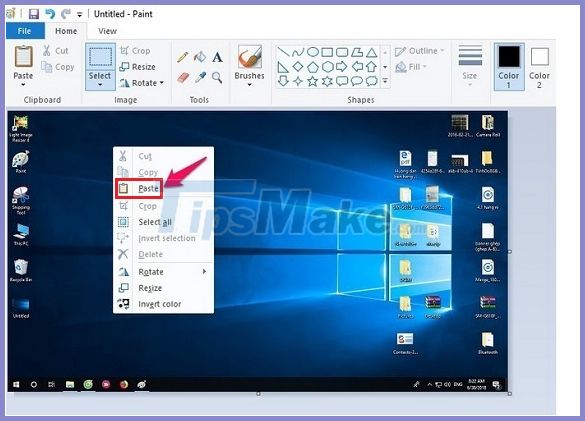Choose the Pentagon shape
The width and height of the screenshot is (585, 421).
pos(313,67)
